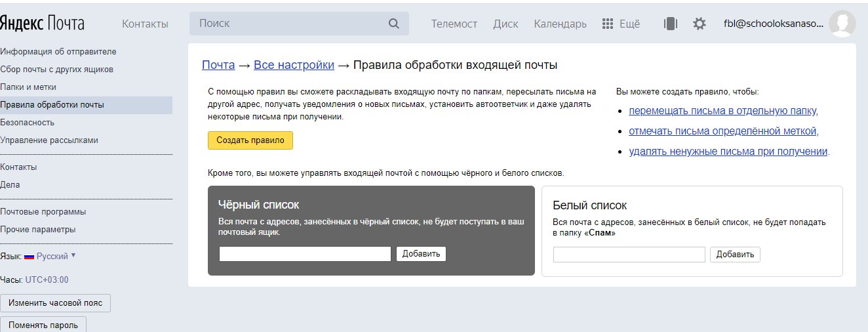Open Безопасность settings
Viewport: 868px width, 332px height.
click(28, 122)
